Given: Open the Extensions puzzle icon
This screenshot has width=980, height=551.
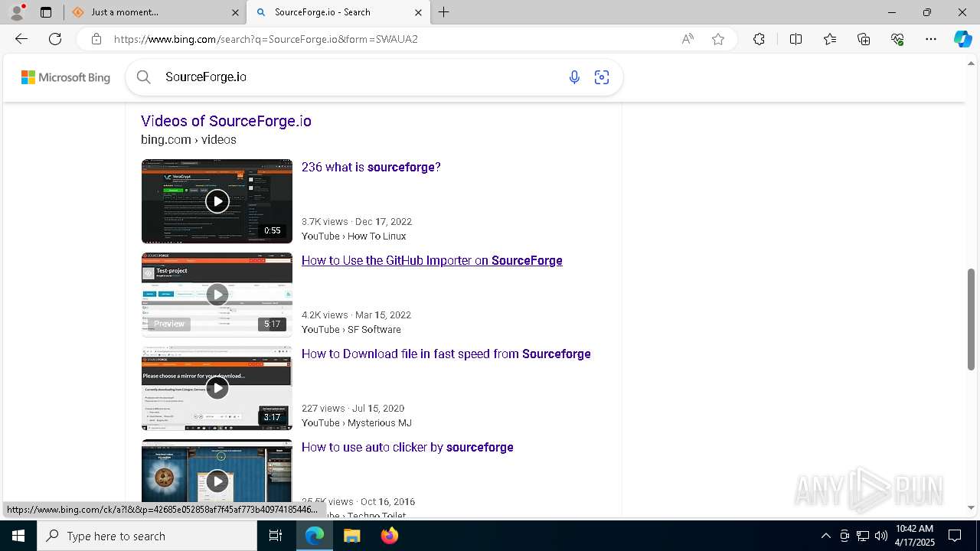Looking at the screenshot, I should (759, 39).
